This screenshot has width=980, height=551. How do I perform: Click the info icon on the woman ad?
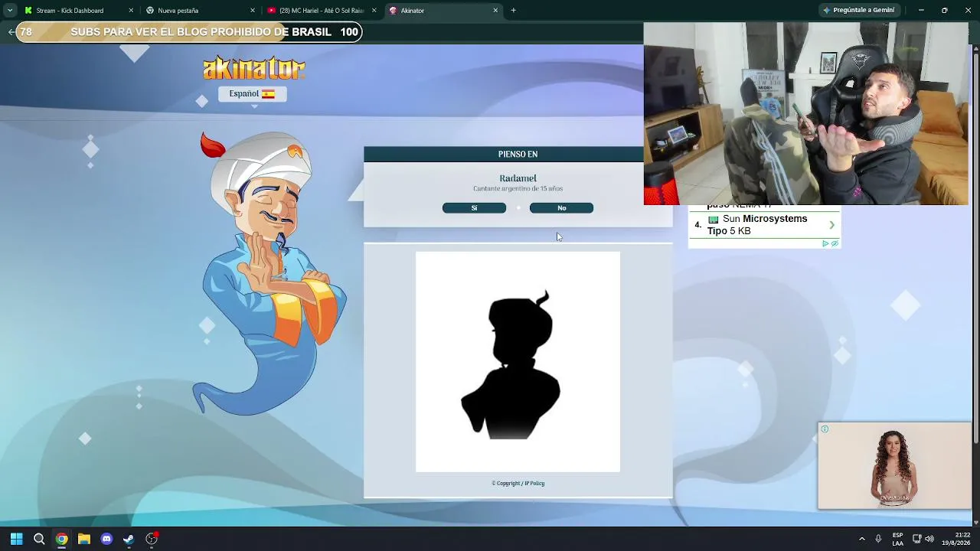825,429
